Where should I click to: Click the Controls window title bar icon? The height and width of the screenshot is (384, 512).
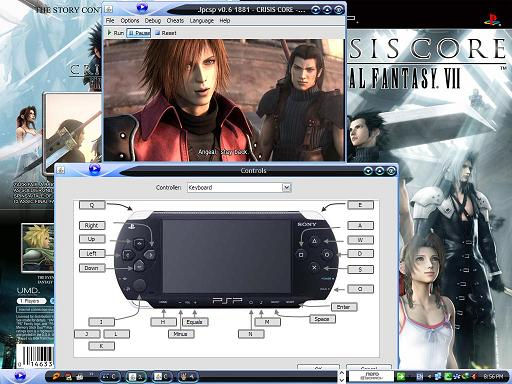(60, 170)
